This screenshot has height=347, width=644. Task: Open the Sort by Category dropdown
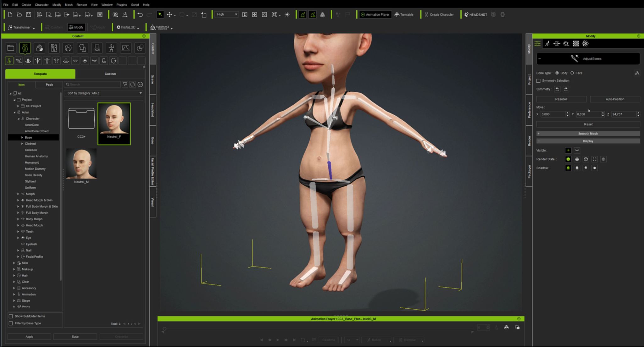click(104, 93)
